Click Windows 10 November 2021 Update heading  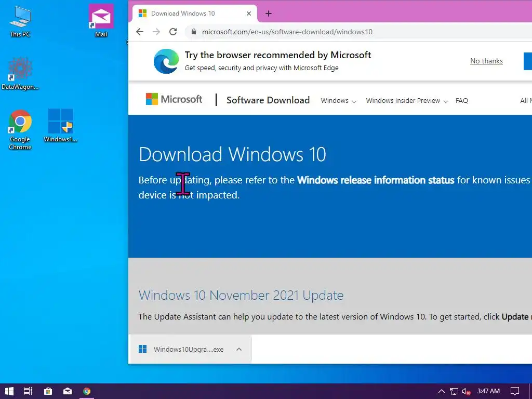click(x=241, y=295)
